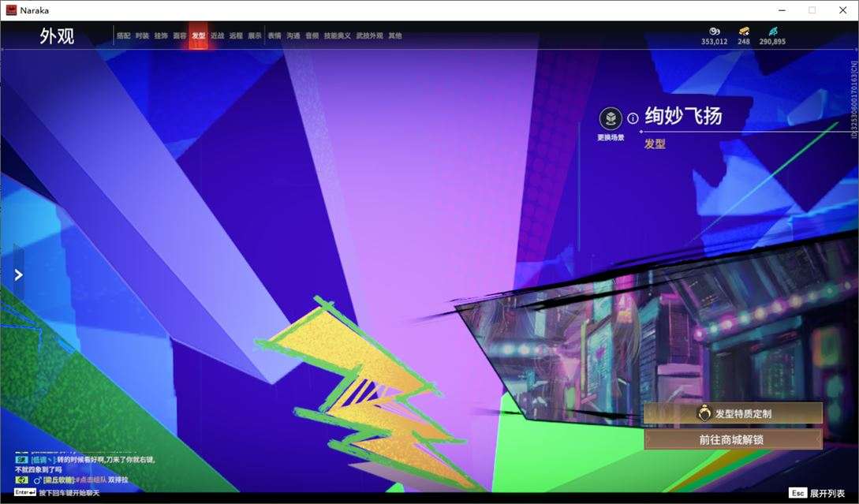Click the channel icon beside 低调 chat message
This screenshot has width=859, height=504.
tap(21, 460)
